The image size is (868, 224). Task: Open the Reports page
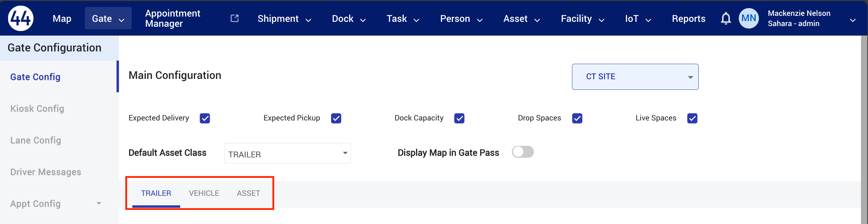[x=688, y=18]
